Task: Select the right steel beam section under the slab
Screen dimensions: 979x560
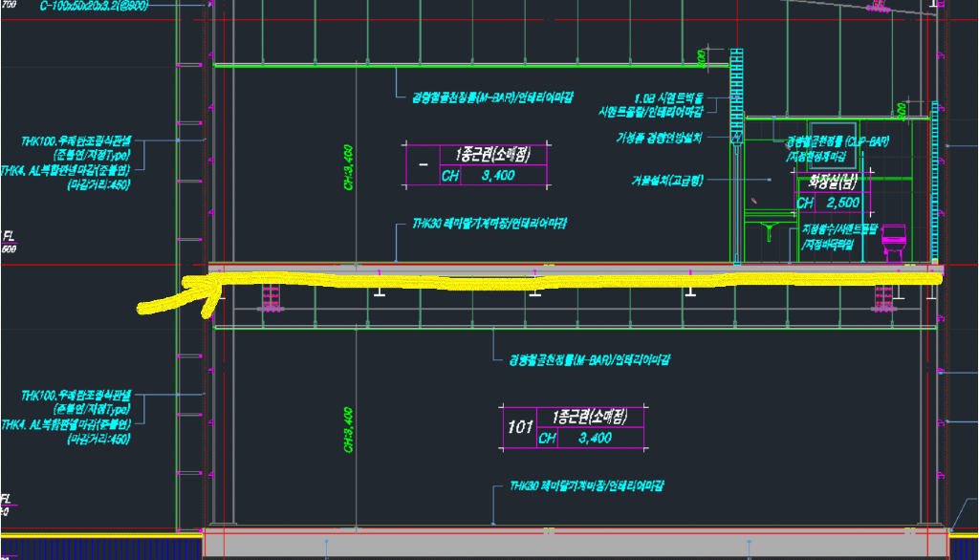Action: coord(881,299)
